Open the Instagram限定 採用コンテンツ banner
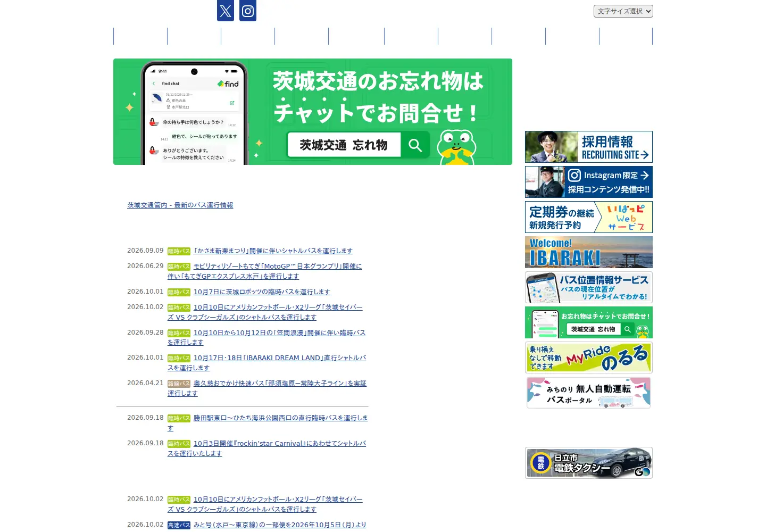766x532 pixels. point(589,182)
